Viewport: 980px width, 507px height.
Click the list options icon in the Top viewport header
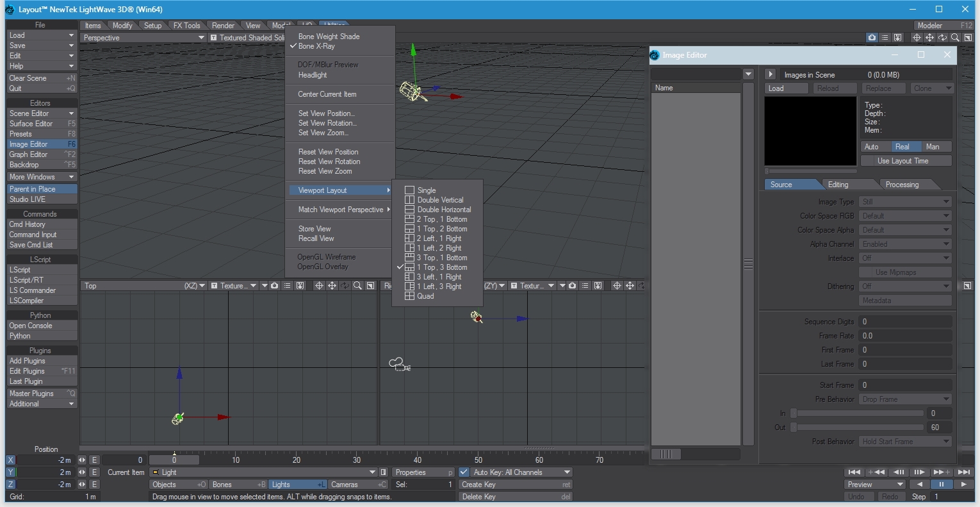(287, 286)
